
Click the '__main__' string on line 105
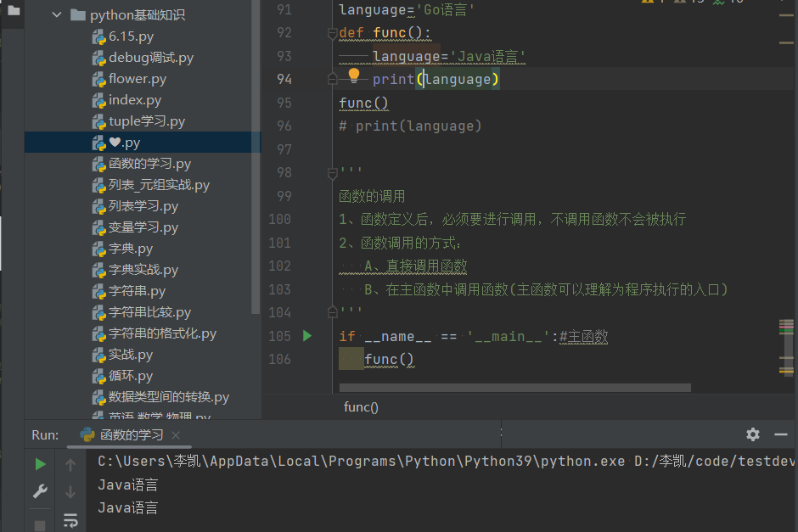509,336
